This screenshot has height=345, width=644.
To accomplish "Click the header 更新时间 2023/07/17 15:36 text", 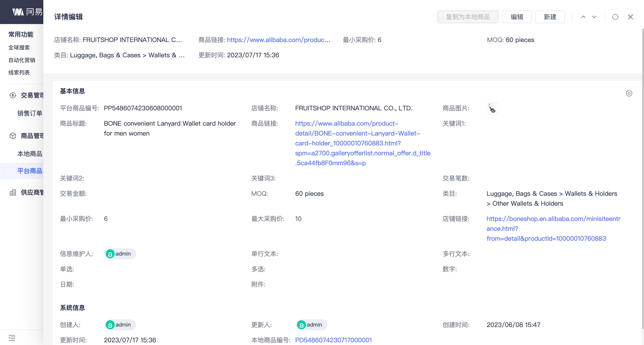I will [239, 55].
